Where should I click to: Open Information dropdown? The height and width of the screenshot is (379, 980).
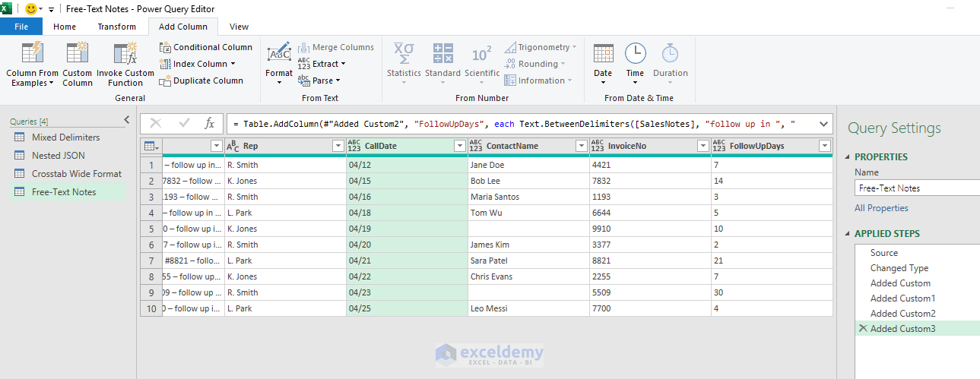coord(539,81)
